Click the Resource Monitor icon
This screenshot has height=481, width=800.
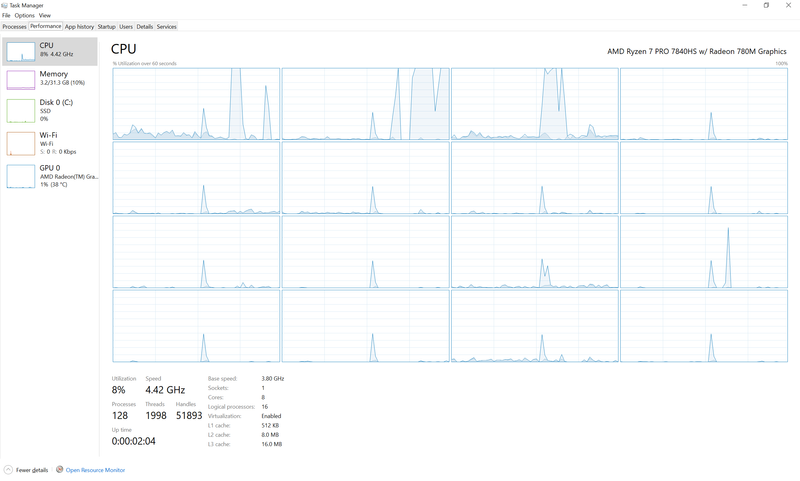click(60, 469)
